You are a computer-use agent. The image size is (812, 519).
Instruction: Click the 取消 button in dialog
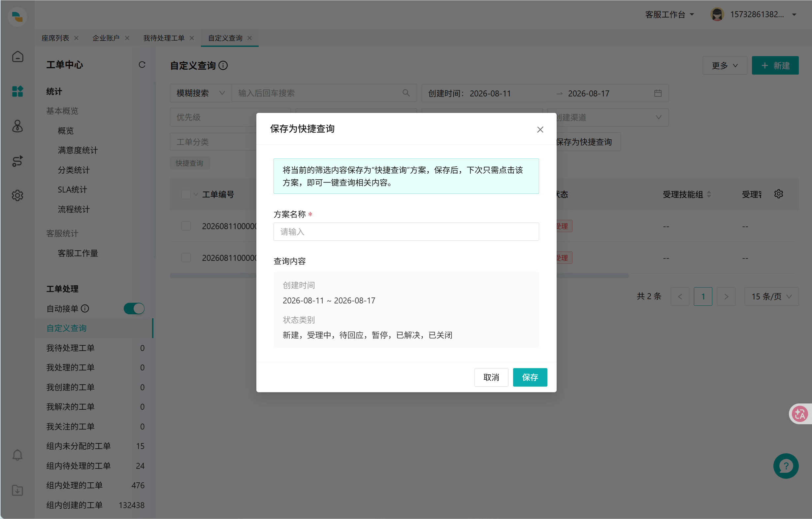(491, 377)
